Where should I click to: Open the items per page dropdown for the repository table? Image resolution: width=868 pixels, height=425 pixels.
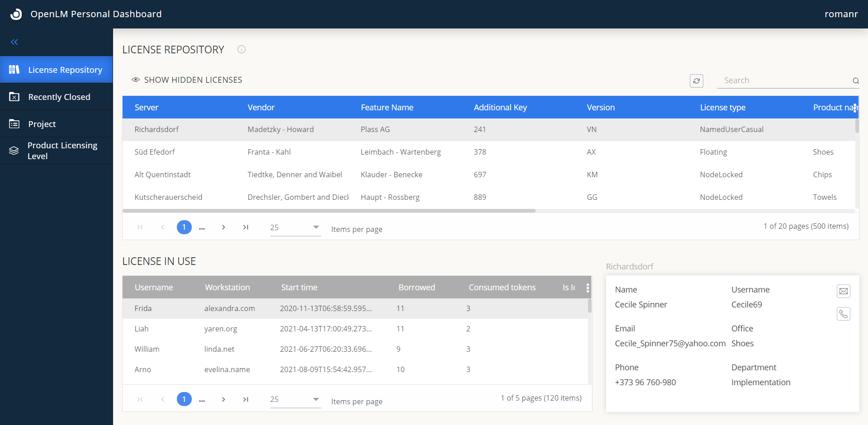tap(294, 227)
